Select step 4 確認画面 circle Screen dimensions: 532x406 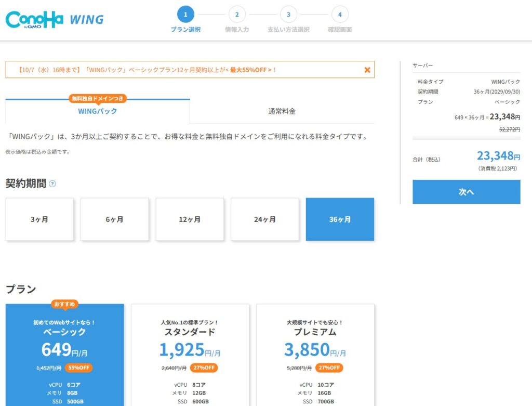pyautogui.click(x=340, y=14)
